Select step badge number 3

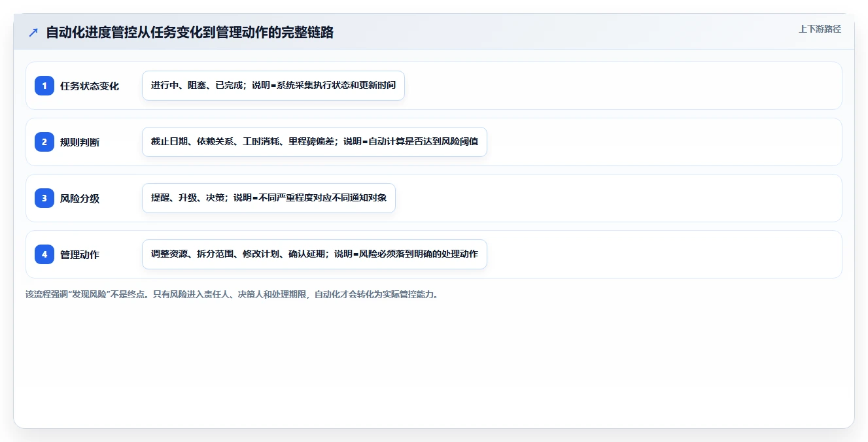click(44, 198)
